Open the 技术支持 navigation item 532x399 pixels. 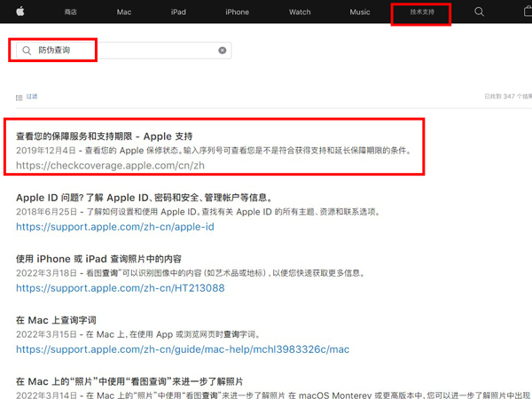[x=422, y=12]
